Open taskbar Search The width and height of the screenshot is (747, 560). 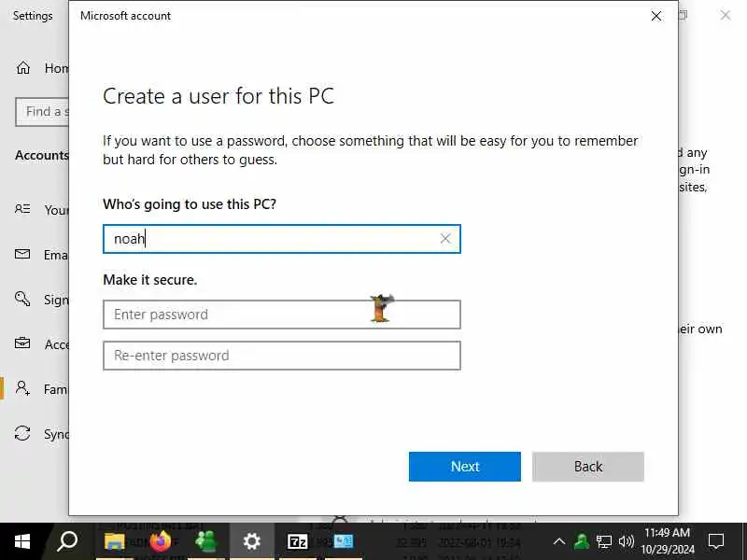coord(67,541)
